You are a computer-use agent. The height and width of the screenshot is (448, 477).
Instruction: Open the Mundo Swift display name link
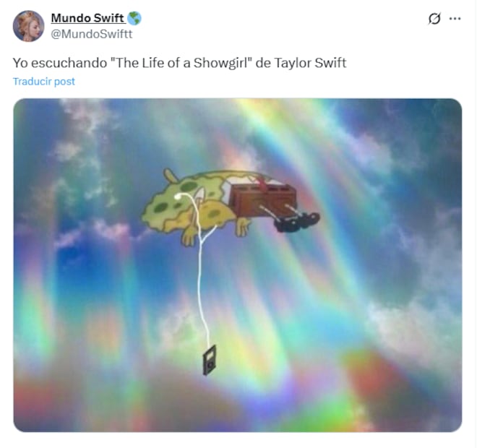[x=87, y=18]
